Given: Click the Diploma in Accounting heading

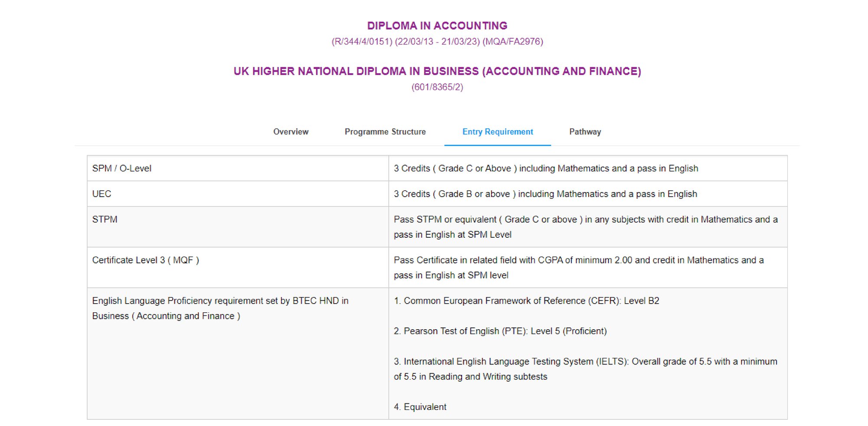Looking at the screenshot, I should click(437, 26).
